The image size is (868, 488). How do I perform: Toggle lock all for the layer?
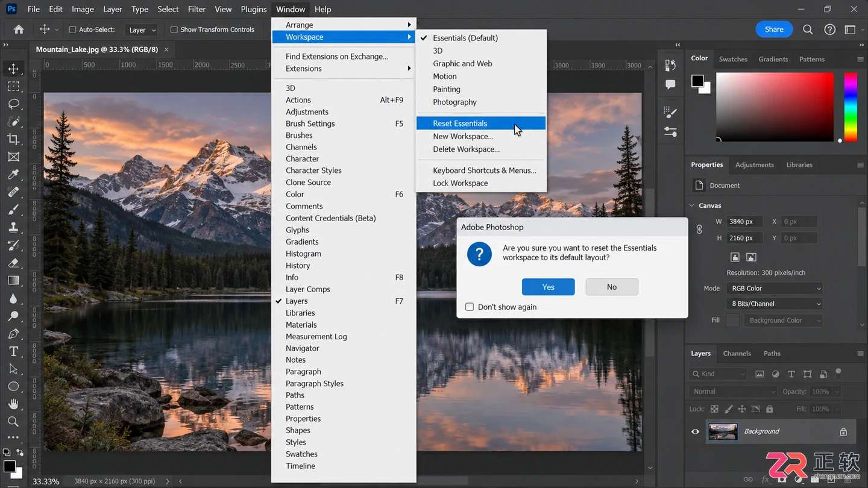(x=769, y=409)
